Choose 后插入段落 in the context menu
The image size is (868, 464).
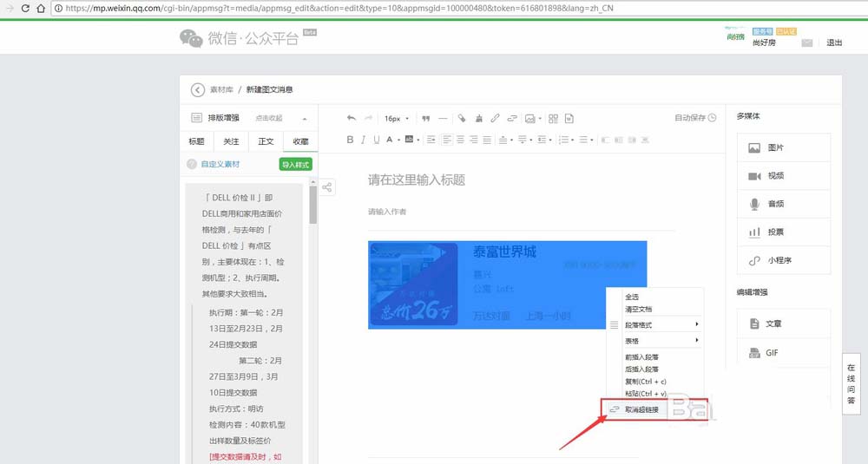[641, 369]
